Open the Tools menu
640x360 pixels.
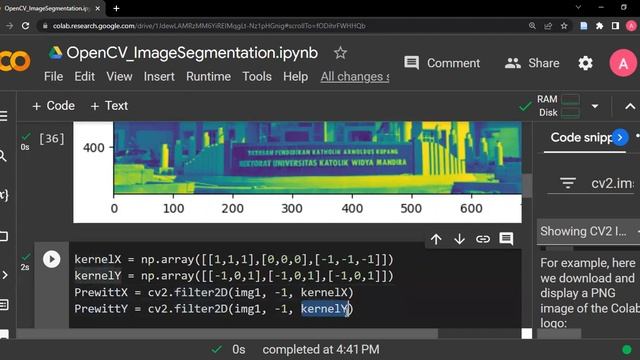(257, 77)
